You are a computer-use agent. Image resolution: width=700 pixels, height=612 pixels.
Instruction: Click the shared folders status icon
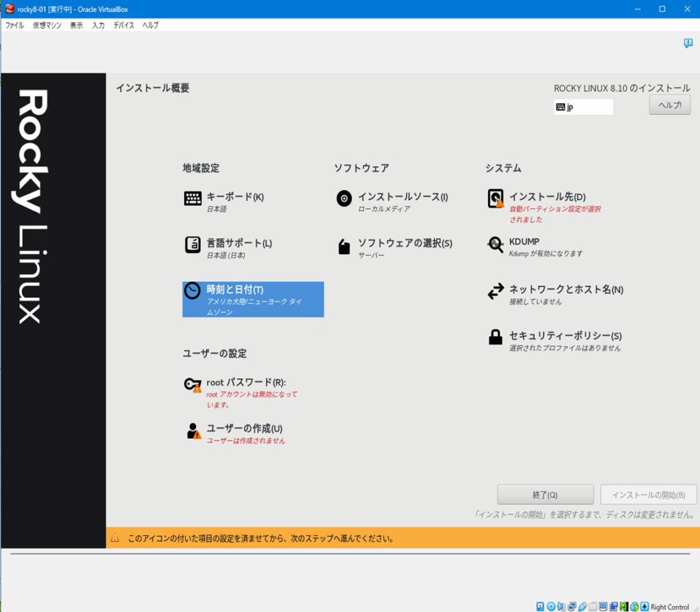pyautogui.click(x=593, y=607)
